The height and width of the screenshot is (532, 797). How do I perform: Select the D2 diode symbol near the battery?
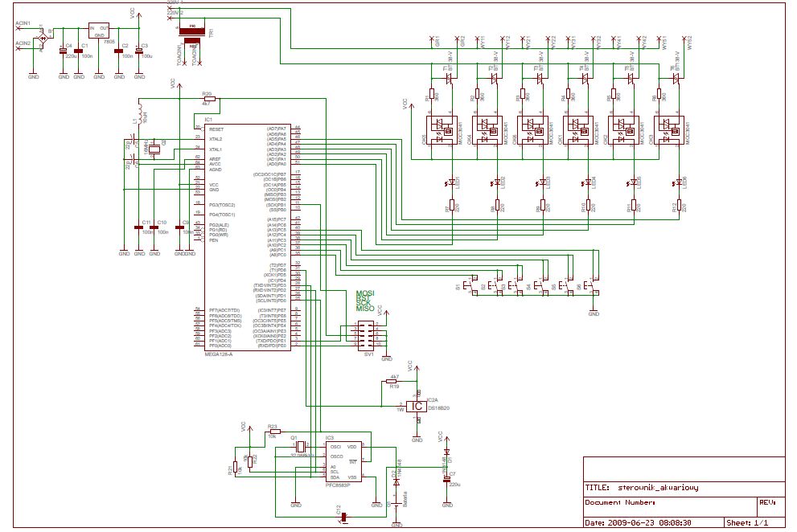pos(396,481)
